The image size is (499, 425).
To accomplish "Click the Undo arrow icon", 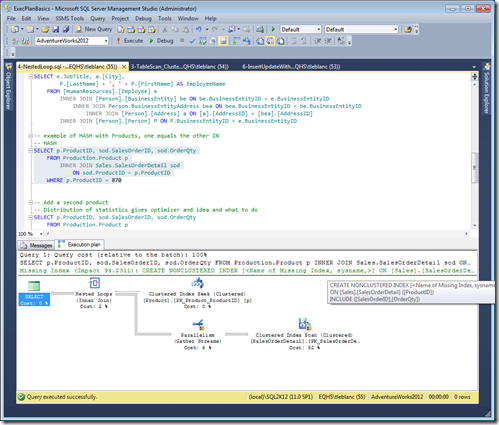I will point(199,29).
